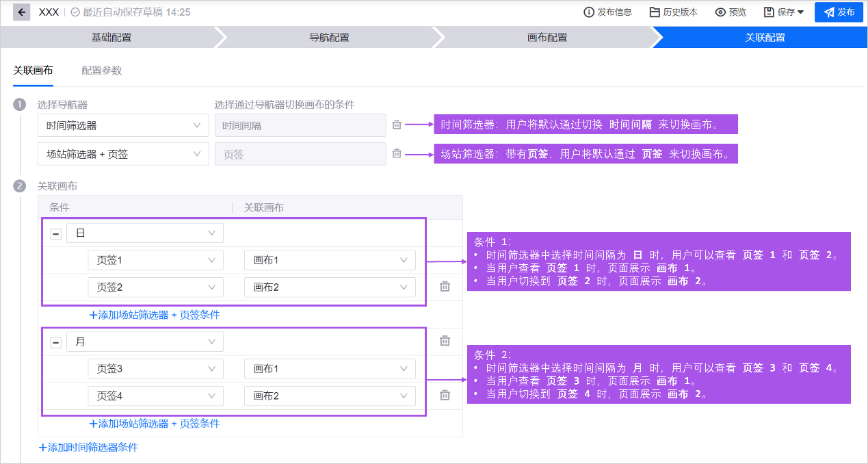Open the 画布2 dropdown beside 页签4
868x464 pixels.
pyautogui.click(x=330, y=396)
